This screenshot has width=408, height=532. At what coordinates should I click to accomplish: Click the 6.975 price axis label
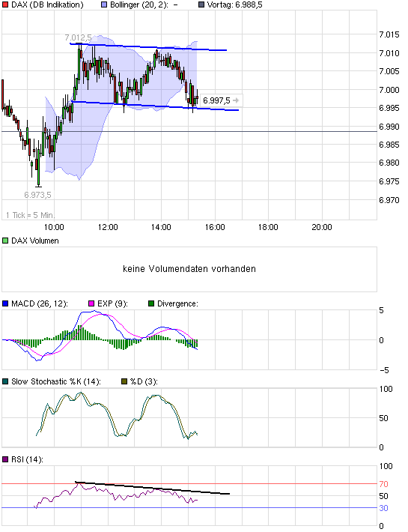tap(389, 181)
